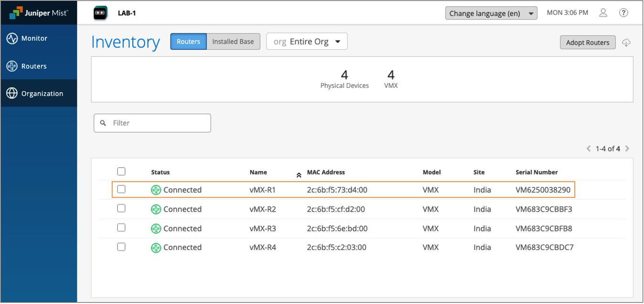Expand the org Entire Org dropdown

[306, 42]
